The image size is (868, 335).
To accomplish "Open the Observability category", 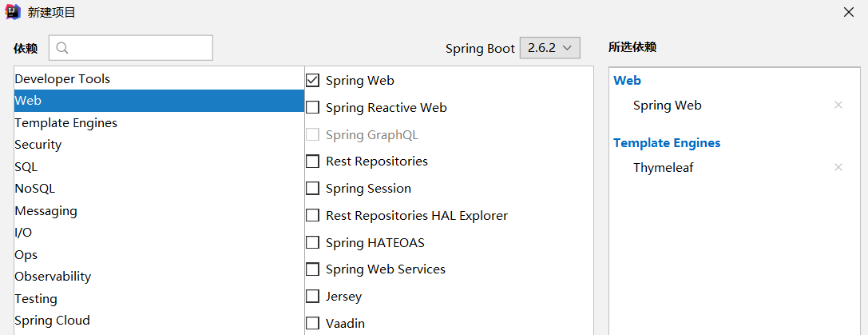I will [160, 276].
